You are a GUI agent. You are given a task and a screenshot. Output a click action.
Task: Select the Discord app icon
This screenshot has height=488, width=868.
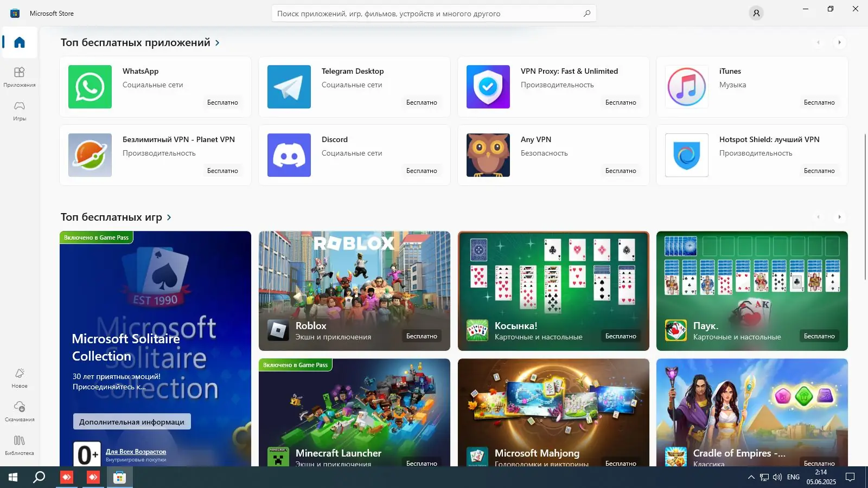(289, 155)
